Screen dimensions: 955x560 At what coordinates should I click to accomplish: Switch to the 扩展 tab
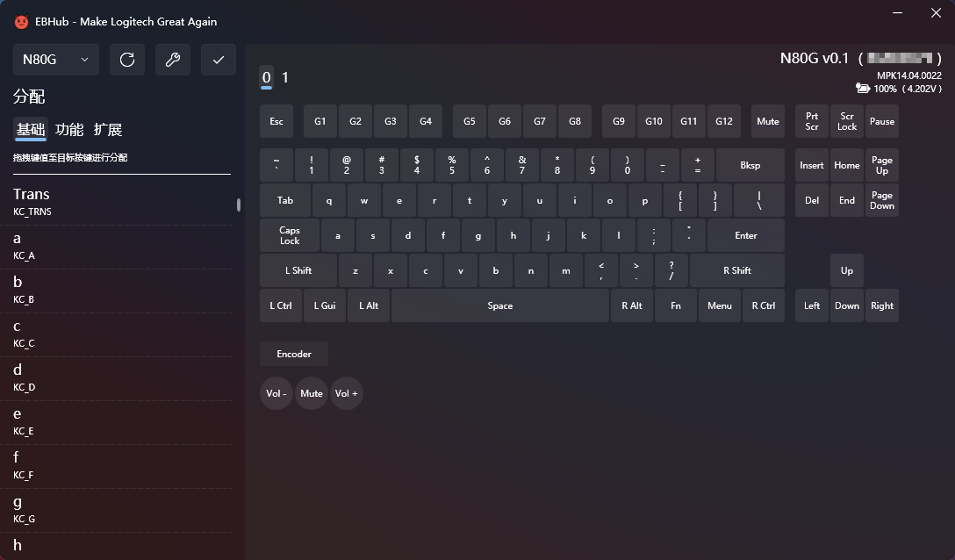(108, 130)
